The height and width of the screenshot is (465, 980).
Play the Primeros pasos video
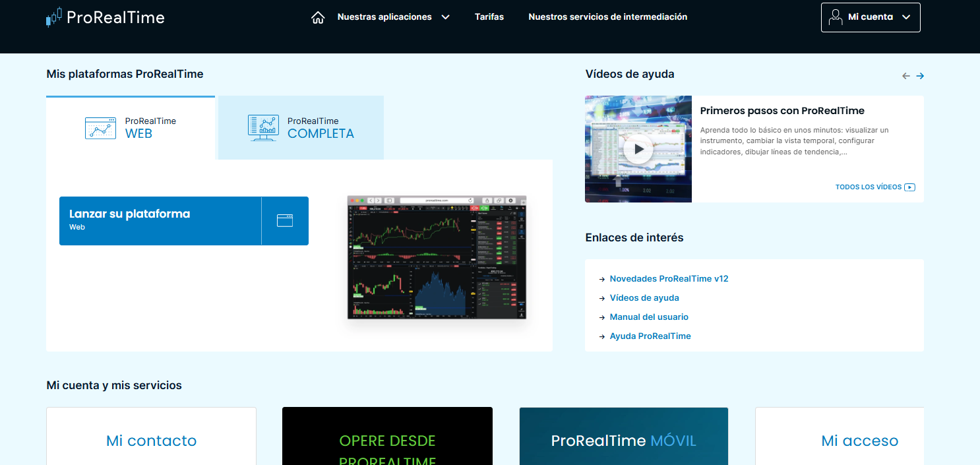pos(638,150)
